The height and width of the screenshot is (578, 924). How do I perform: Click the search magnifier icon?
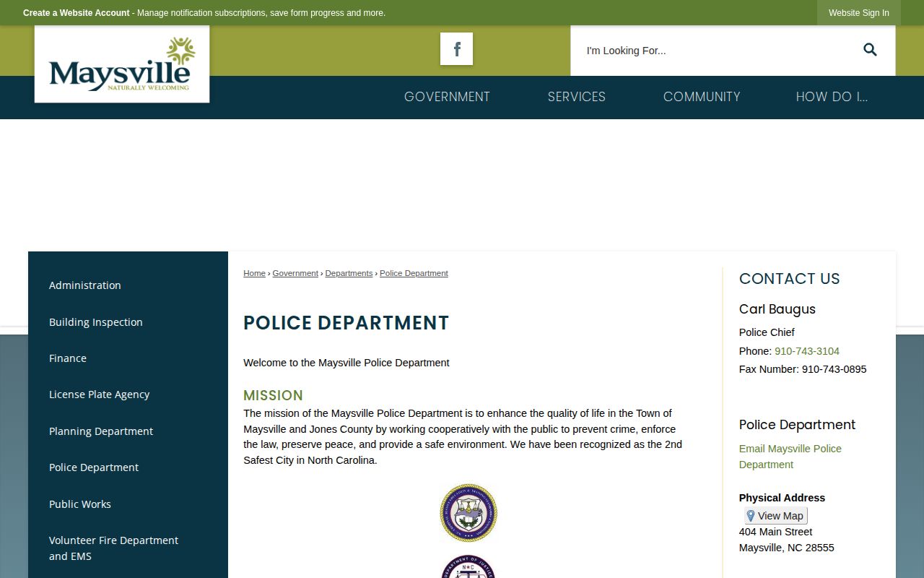870,50
